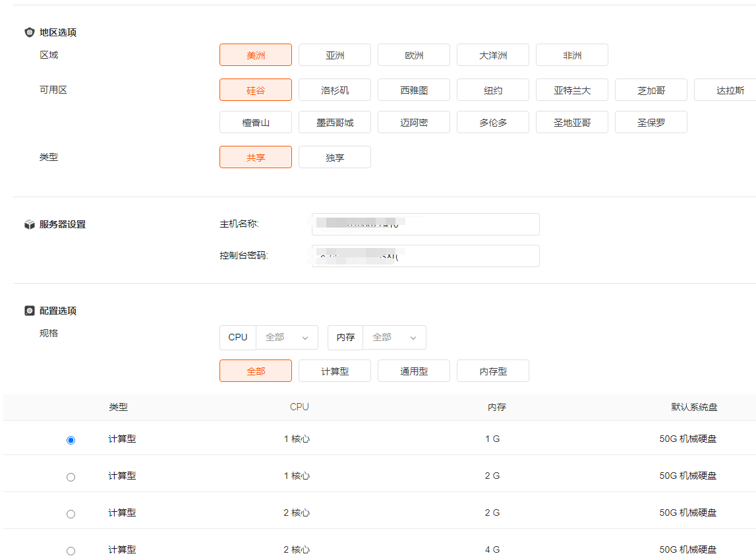
Task: Open the CPU 全部 dropdown
Action: click(x=287, y=337)
